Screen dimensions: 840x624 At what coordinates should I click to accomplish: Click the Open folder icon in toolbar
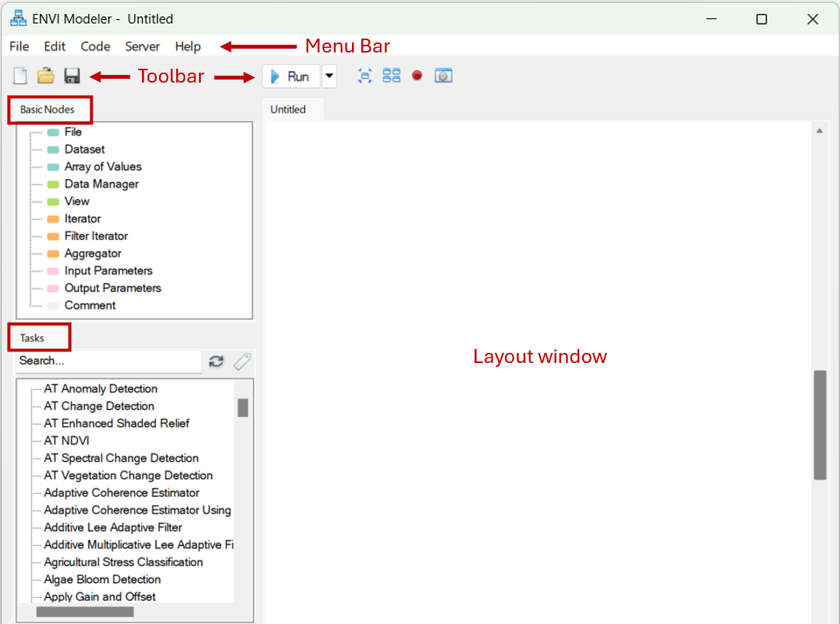(x=46, y=76)
